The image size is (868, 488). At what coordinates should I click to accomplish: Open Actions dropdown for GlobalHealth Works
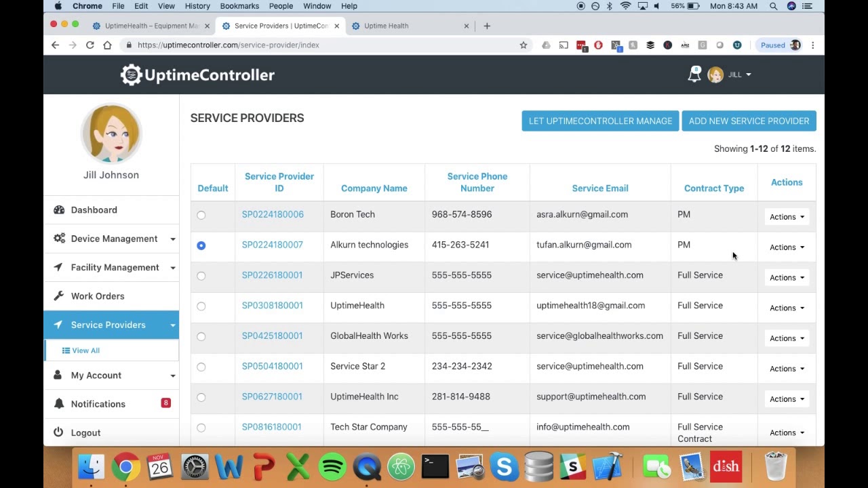pos(787,338)
